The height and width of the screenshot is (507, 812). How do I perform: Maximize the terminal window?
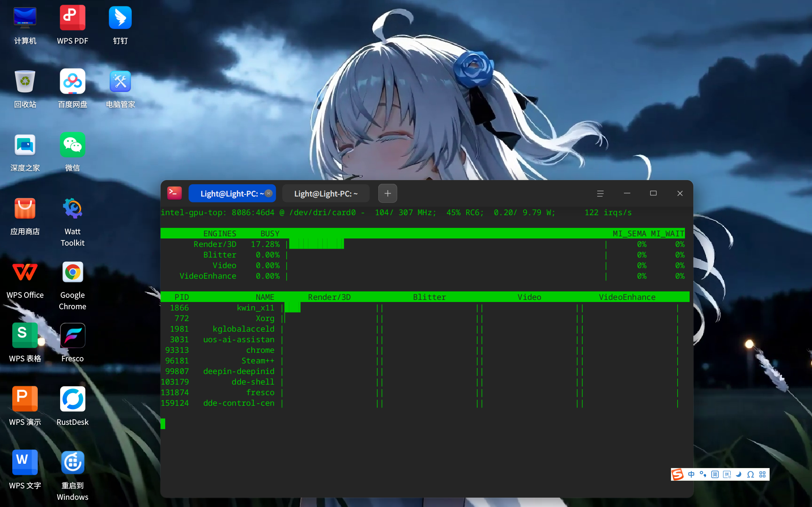(653, 193)
